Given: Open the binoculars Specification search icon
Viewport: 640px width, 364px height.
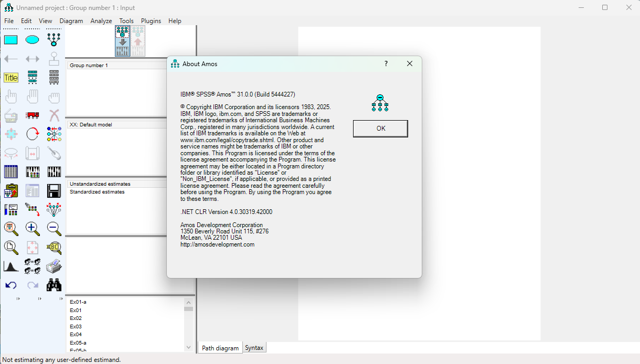Looking at the screenshot, I should pyautogui.click(x=54, y=285).
